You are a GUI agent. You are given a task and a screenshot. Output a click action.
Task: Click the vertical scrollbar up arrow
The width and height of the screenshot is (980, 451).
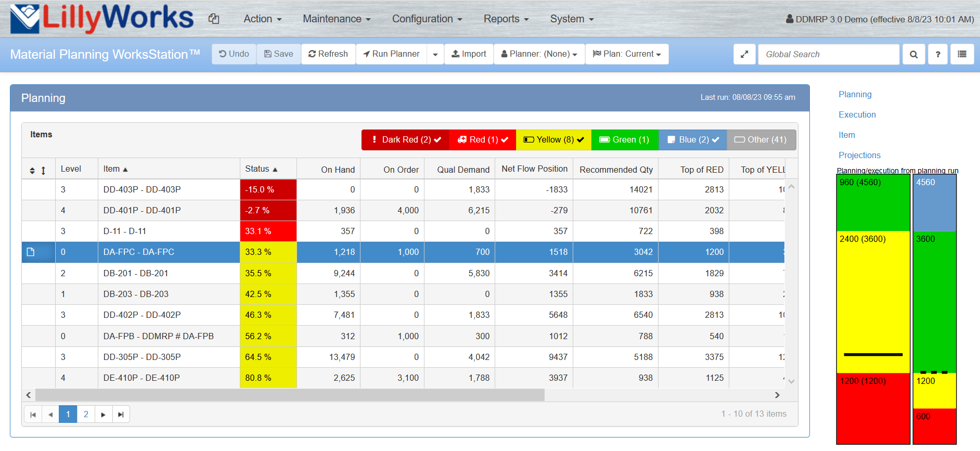791,187
